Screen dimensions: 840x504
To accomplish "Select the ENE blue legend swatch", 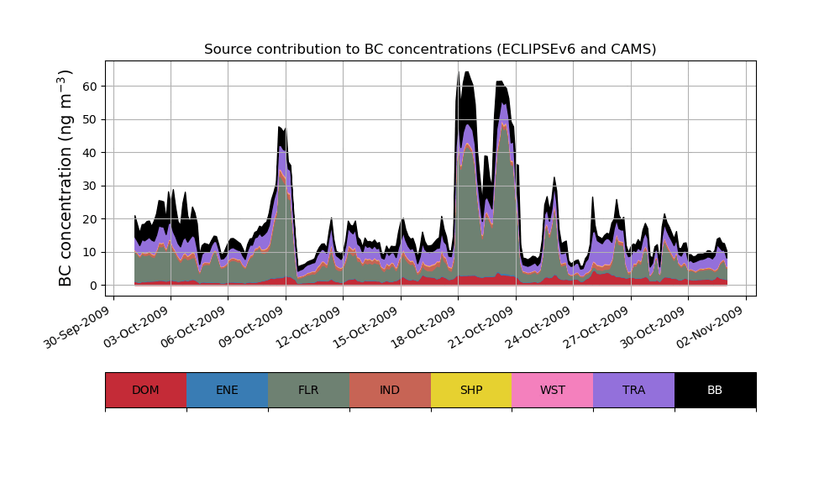I will click(x=227, y=390).
